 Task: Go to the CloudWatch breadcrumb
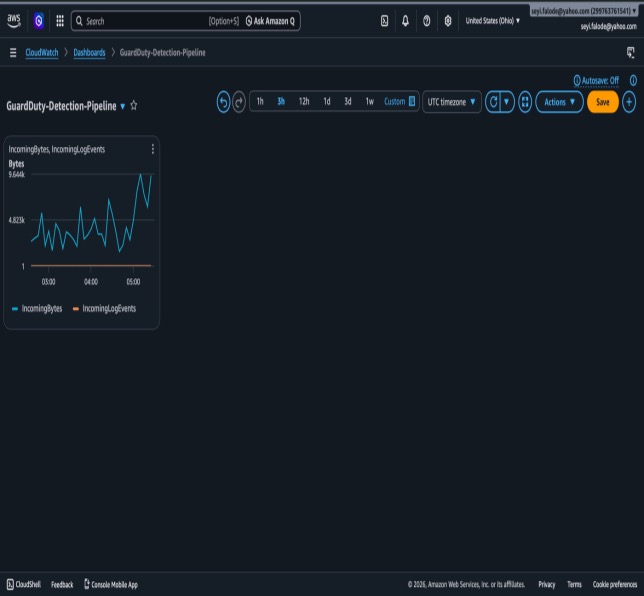[x=42, y=53]
